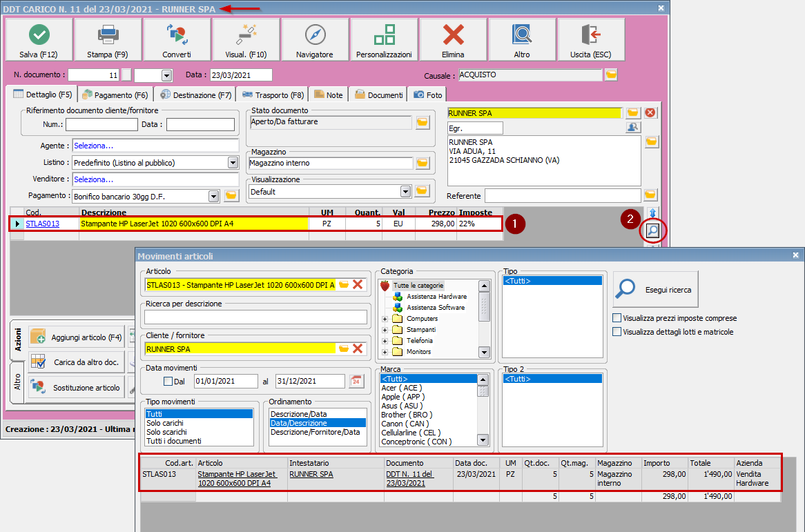The image size is (805, 532).
Task: Toggle the Dal date checkbox
Action: (x=168, y=381)
